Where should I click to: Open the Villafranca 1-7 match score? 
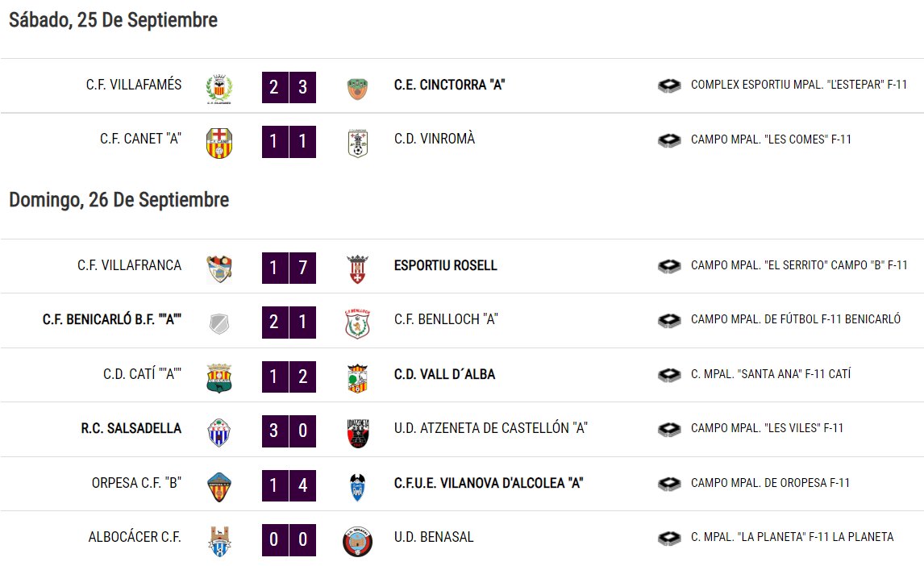click(289, 268)
